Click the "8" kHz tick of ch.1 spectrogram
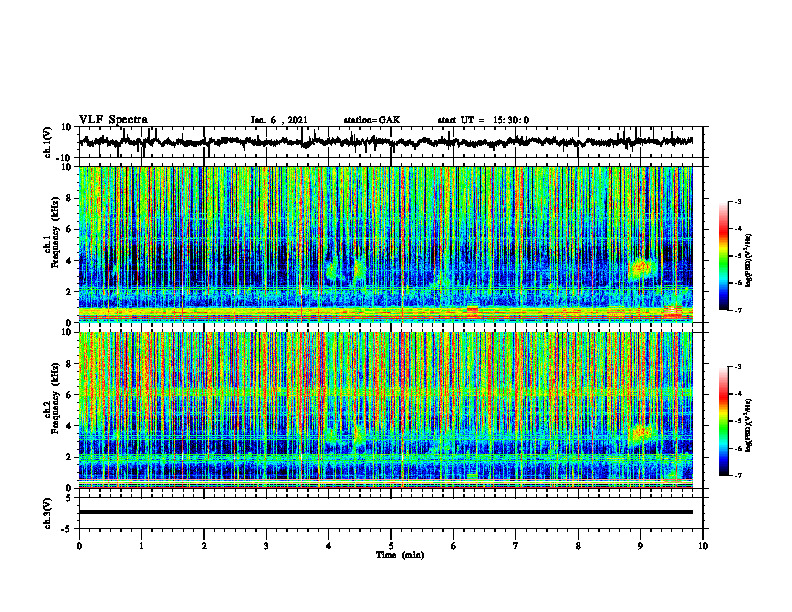 (x=70, y=198)
